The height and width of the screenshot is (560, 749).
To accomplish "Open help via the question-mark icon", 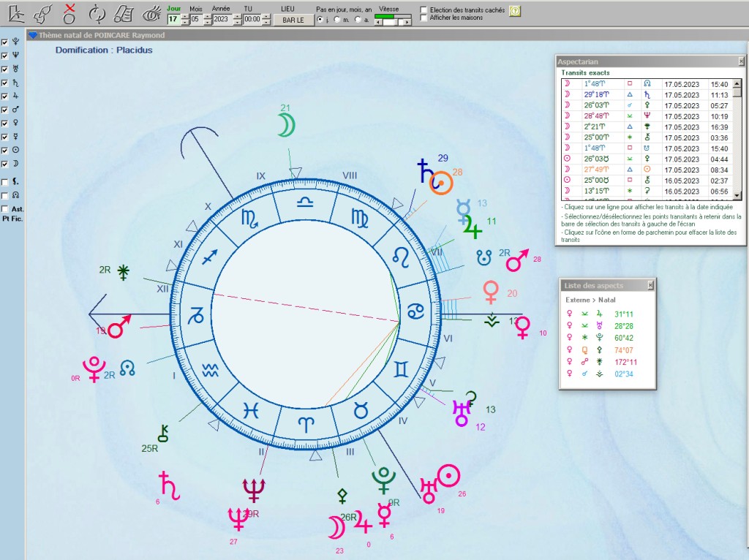I will [x=515, y=12].
